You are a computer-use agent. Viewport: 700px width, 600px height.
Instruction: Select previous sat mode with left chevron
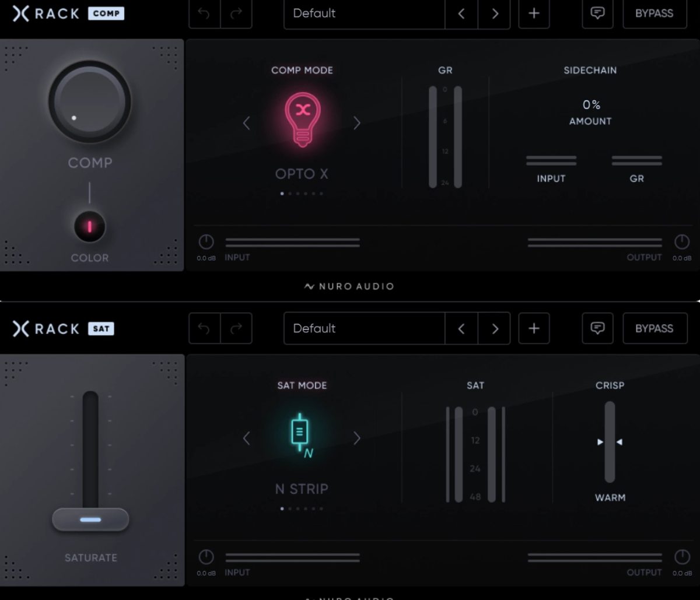(x=246, y=438)
